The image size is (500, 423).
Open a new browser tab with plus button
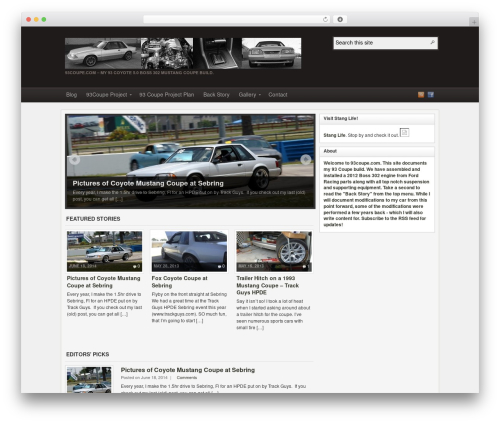pos(474,22)
